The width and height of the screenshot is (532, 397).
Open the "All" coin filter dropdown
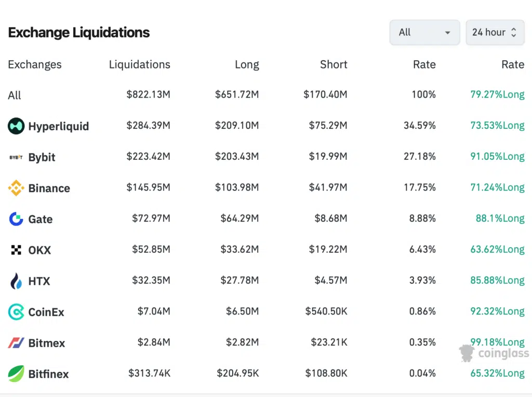(424, 32)
